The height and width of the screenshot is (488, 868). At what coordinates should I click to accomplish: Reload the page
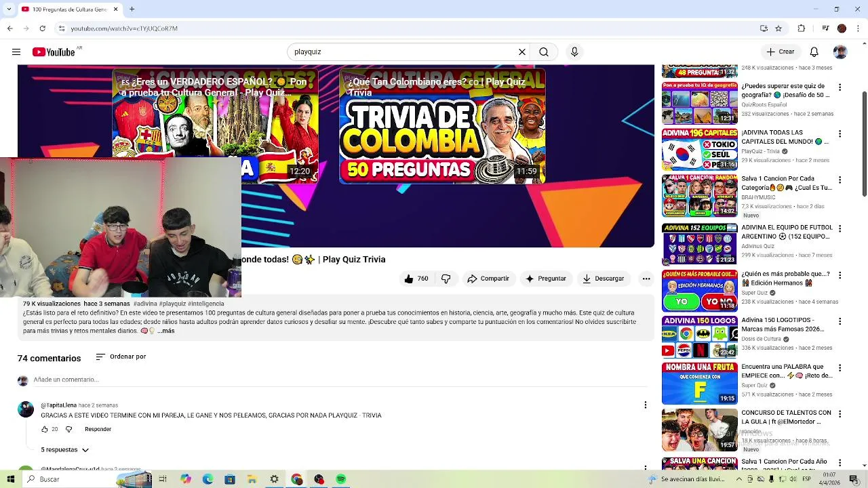[42, 28]
